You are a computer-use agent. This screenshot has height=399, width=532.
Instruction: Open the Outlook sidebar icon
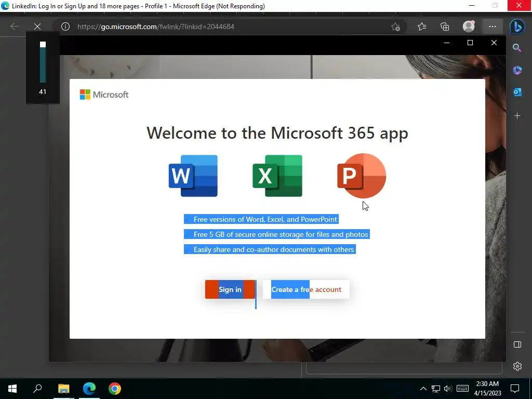[517, 92]
